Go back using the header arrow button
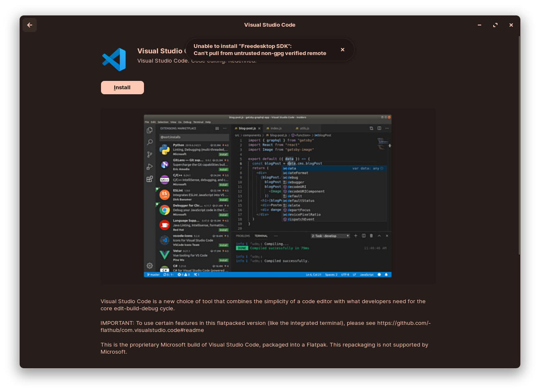This screenshot has height=392, width=540. [30, 25]
